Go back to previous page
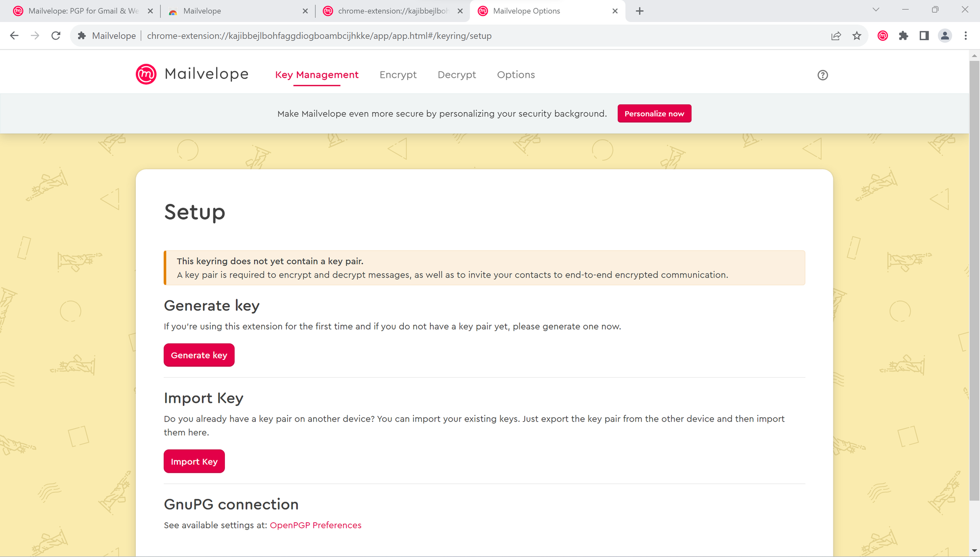Viewport: 980px width, 557px height. (x=14, y=36)
